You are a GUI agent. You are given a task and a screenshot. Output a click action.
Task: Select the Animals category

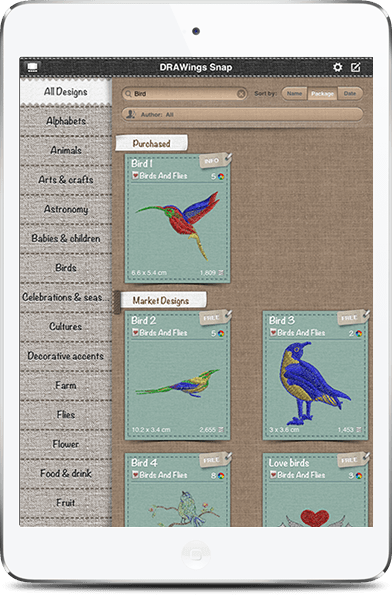[65, 150]
